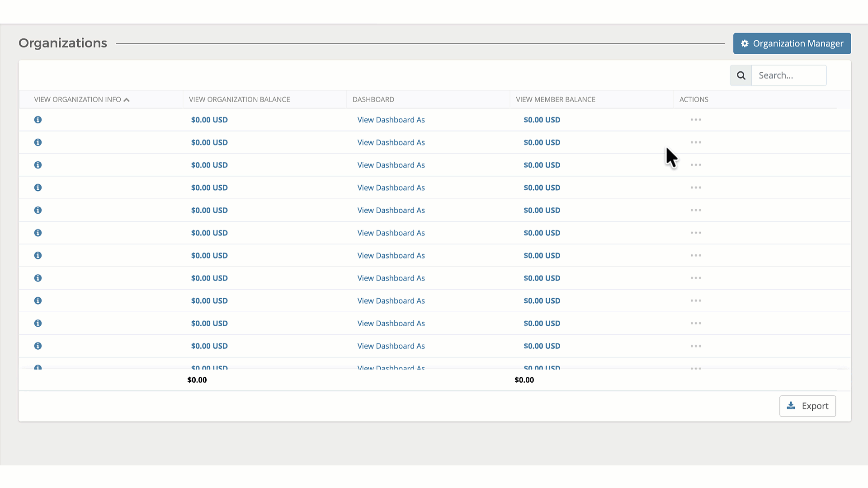Click the magnifying glass search icon
868x488 pixels.
click(x=741, y=75)
